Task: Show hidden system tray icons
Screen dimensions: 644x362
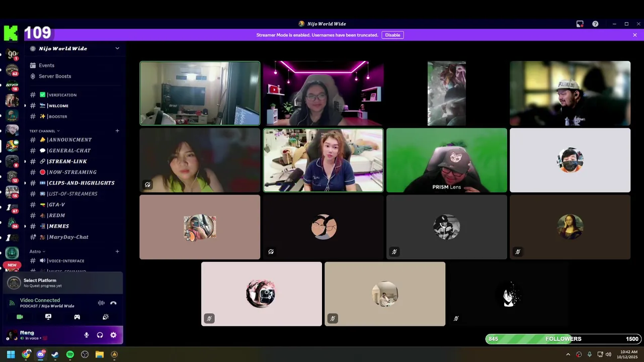Action: (568, 354)
